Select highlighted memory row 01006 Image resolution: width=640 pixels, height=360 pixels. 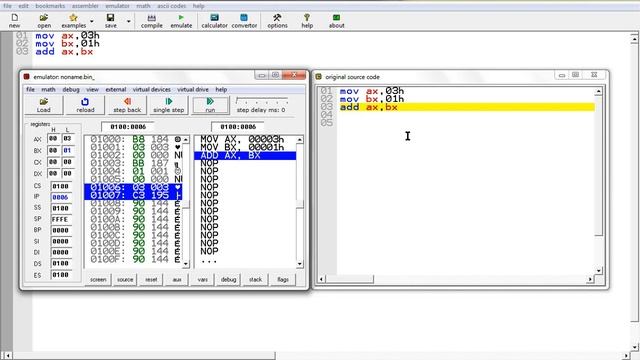click(x=133, y=187)
